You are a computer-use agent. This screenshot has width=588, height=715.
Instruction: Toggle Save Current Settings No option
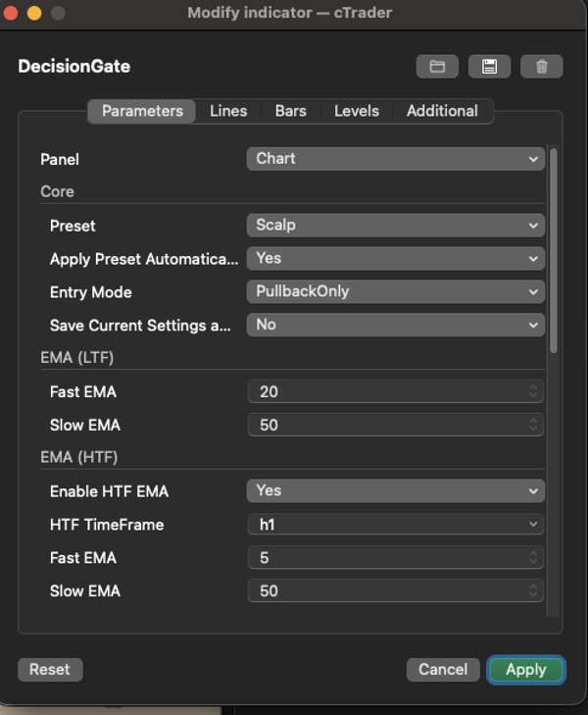click(395, 325)
